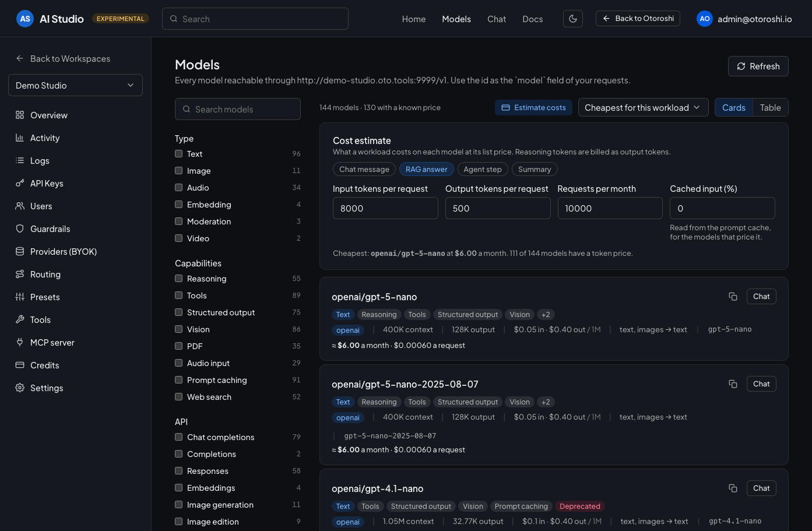The width and height of the screenshot is (812, 531).
Task: Go to Home in the top navigation
Action: (x=414, y=19)
